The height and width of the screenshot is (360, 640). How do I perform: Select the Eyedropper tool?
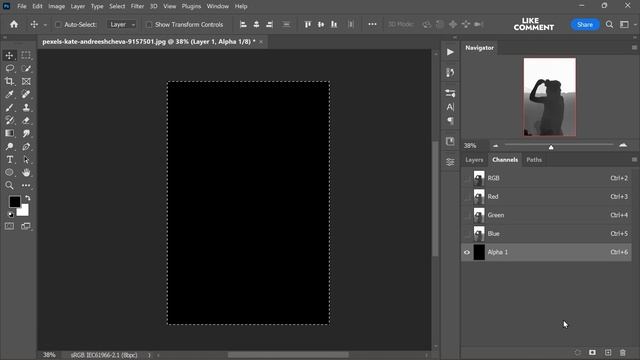pyautogui.click(x=9, y=94)
